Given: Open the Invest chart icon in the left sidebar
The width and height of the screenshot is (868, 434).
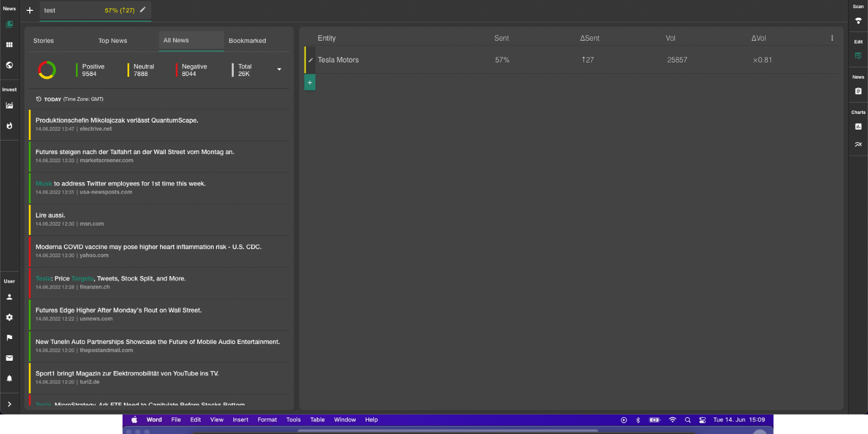Looking at the screenshot, I should pyautogui.click(x=9, y=105).
